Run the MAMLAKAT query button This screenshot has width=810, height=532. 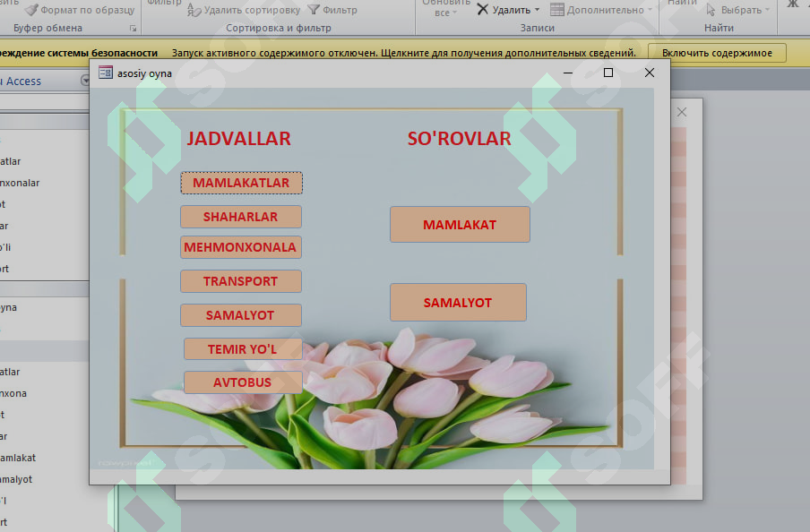coord(460,225)
